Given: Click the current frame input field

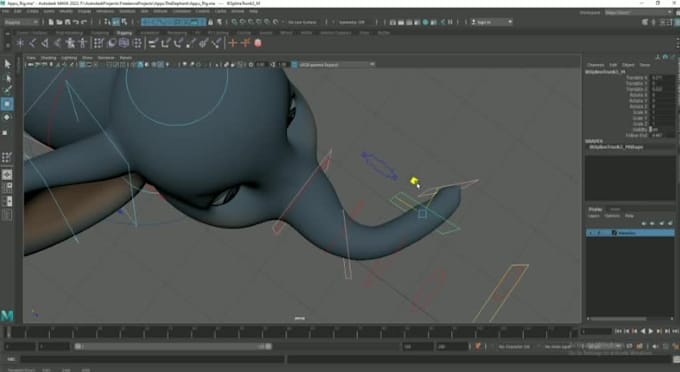Looking at the screenshot, I should pyautogui.click(x=595, y=332).
